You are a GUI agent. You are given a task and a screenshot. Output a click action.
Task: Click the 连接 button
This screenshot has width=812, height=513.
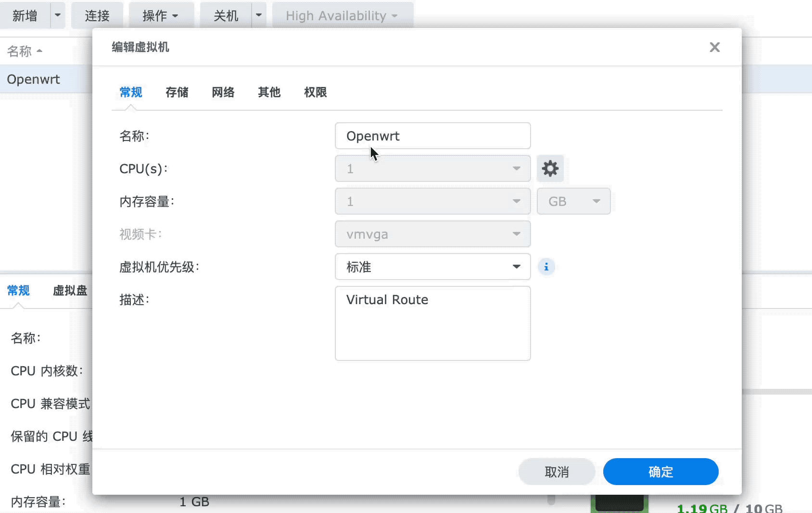click(97, 15)
